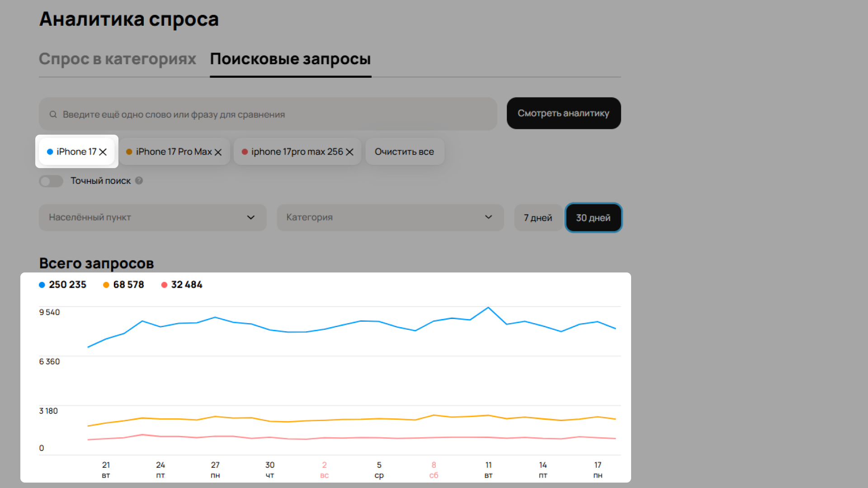This screenshot has height=488, width=868.
Task: Click the Аналитика спроса title
Action: pyautogui.click(x=129, y=19)
